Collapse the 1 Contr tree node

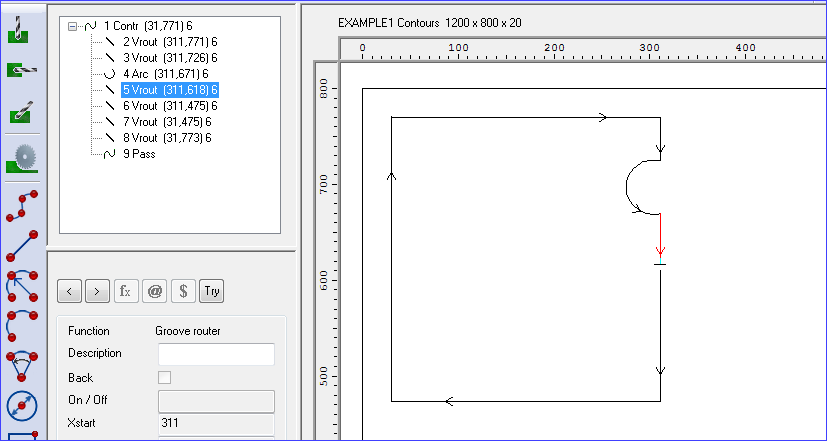tap(72, 26)
